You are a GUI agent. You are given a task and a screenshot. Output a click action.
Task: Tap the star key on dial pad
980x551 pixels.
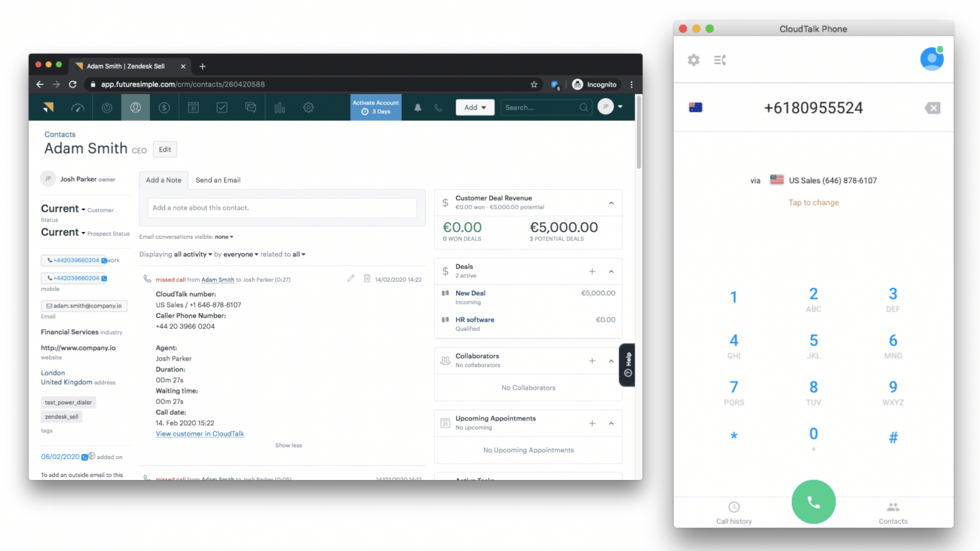tap(734, 437)
